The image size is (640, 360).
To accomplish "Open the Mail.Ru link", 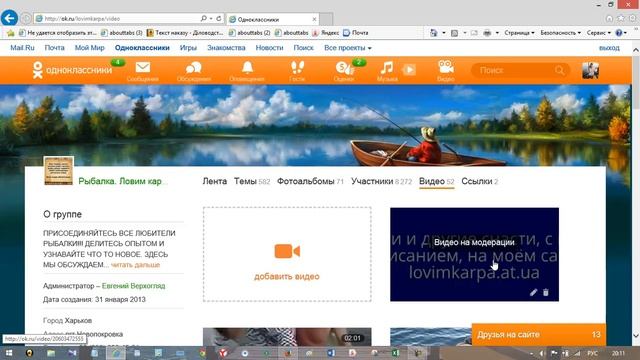I will pyautogui.click(x=22, y=48).
